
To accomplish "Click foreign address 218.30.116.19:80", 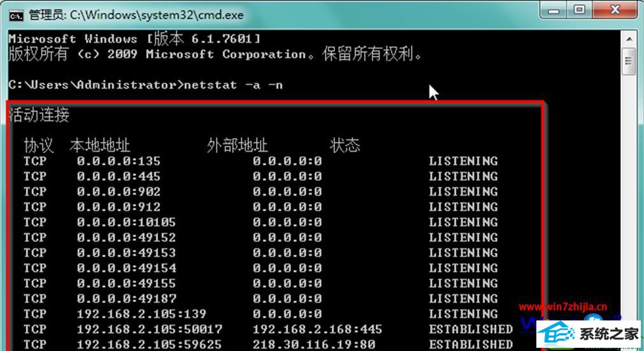I will click(x=314, y=344).
